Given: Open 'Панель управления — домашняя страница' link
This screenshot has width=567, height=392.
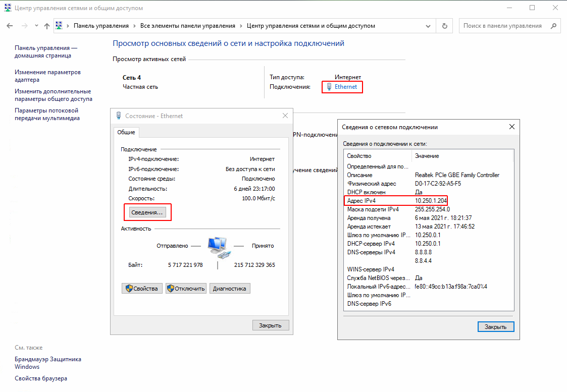Looking at the screenshot, I should pos(46,51).
